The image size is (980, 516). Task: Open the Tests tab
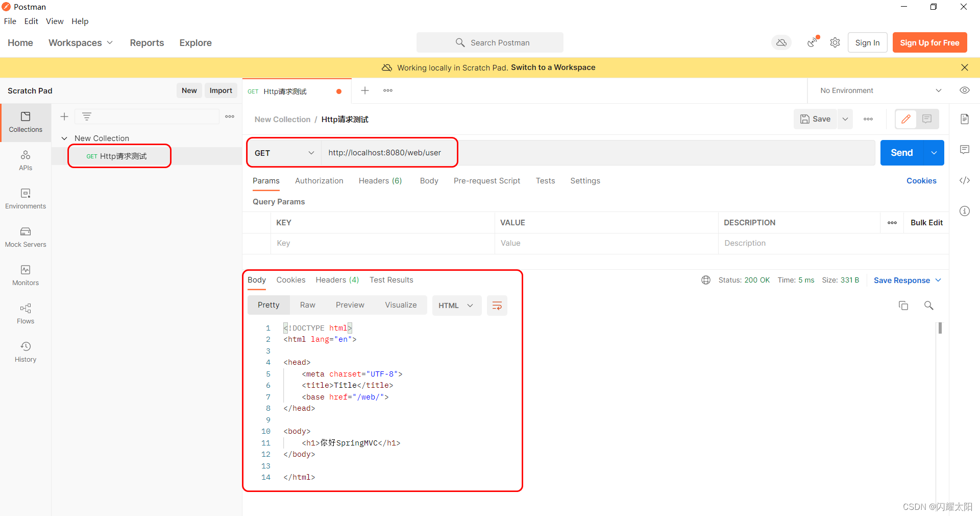pyautogui.click(x=545, y=181)
